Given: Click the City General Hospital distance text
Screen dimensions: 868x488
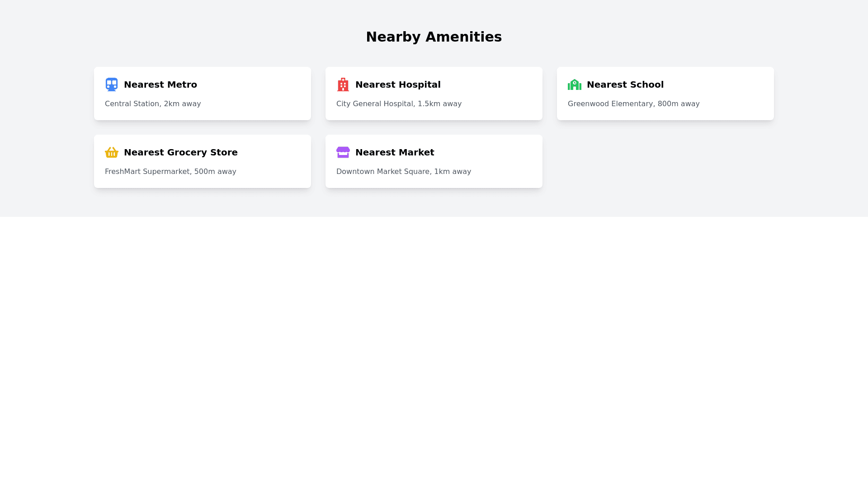Looking at the screenshot, I should coord(399,104).
